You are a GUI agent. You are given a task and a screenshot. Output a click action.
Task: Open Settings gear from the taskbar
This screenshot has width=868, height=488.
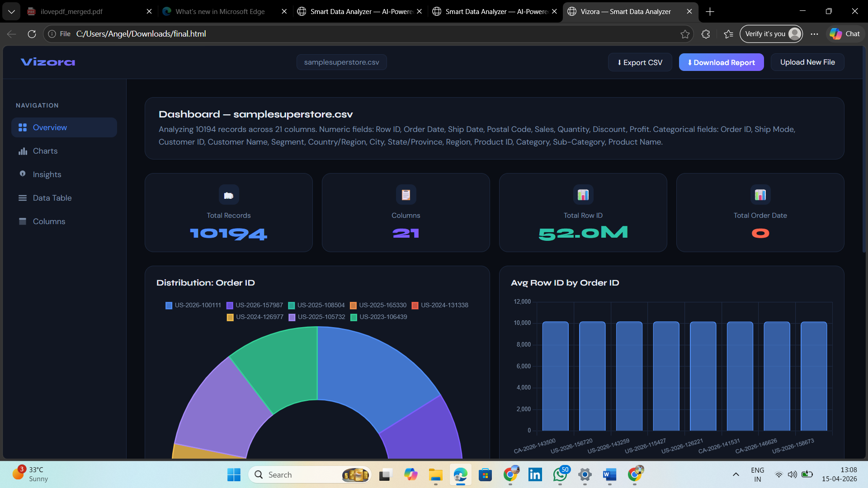tap(585, 475)
